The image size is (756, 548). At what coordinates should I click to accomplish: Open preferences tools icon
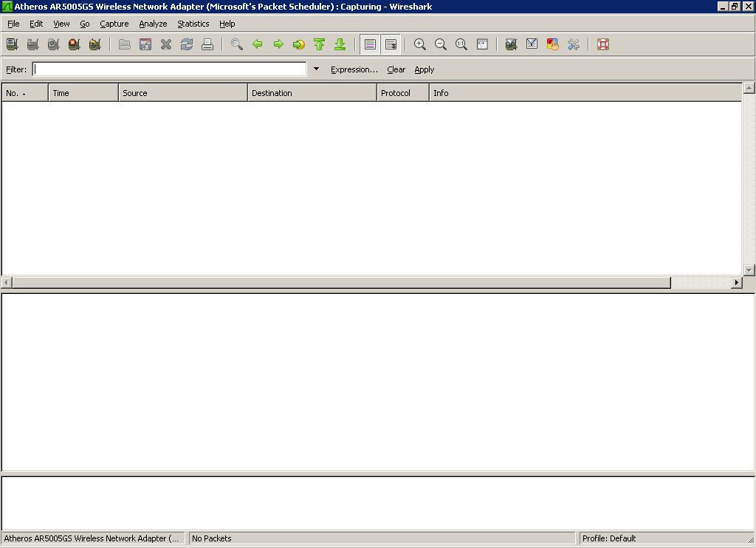click(573, 44)
